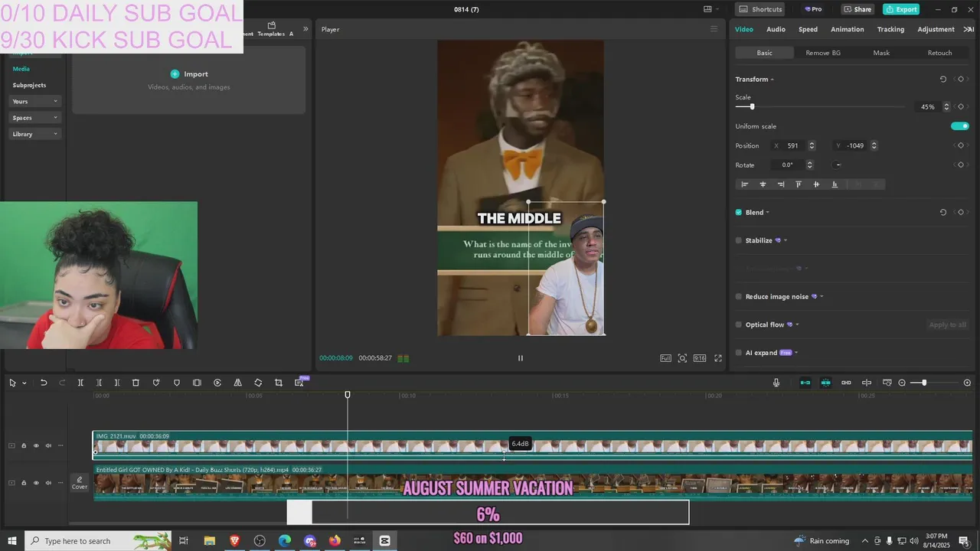Click zoom out timeline minus icon
The width and height of the screenshot is (980, 551).
pyautogui.click(x=902, y=383)
